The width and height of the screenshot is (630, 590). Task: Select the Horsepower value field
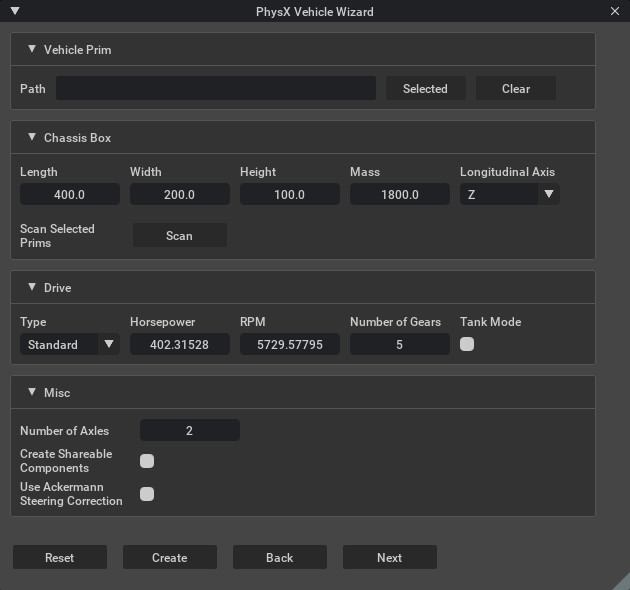180,345
